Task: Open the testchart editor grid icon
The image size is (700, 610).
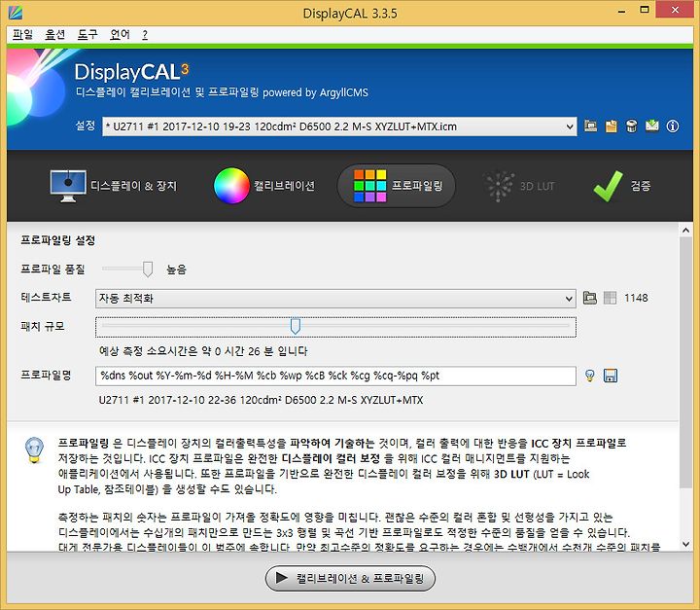Action: coord(610,298)
